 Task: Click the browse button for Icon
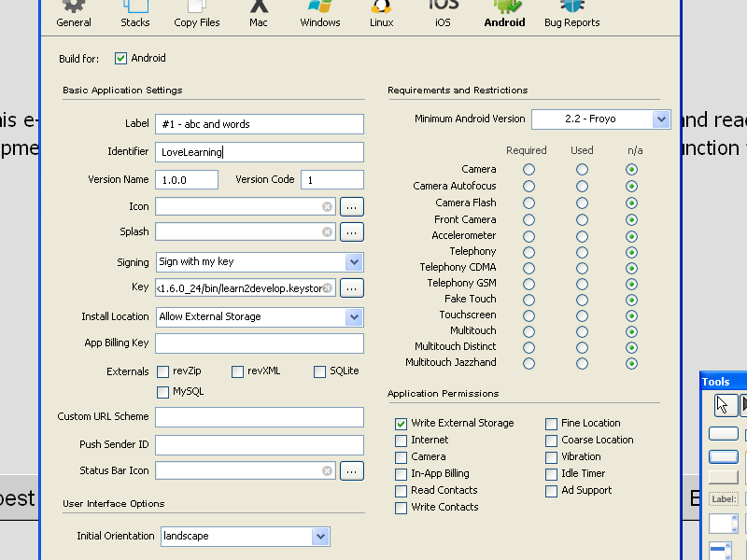click(x=351, y=206)
